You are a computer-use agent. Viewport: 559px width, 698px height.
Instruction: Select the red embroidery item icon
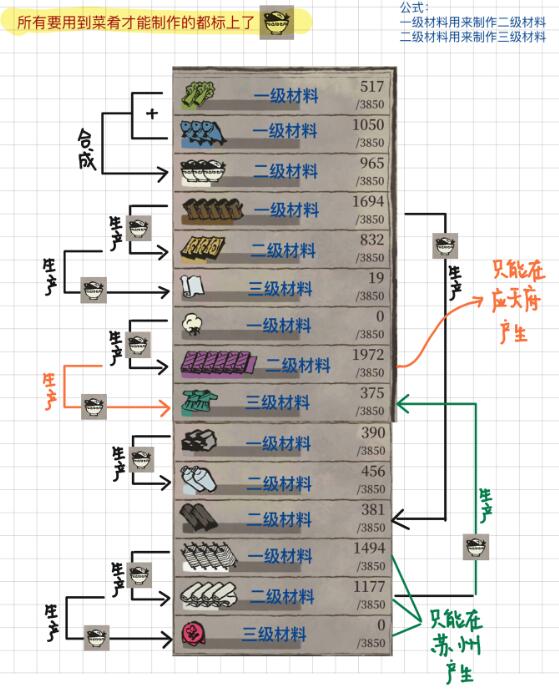click(x=194, y=634)
